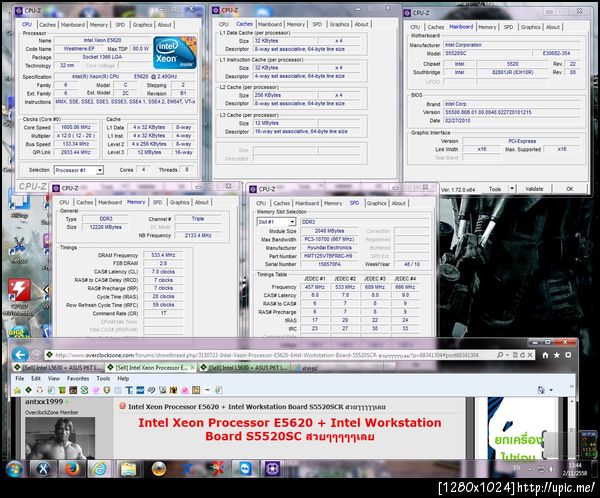Click the round globe app on taskbar
The width and height of the screenshot is (600, 498).
[x=159, y=469]
